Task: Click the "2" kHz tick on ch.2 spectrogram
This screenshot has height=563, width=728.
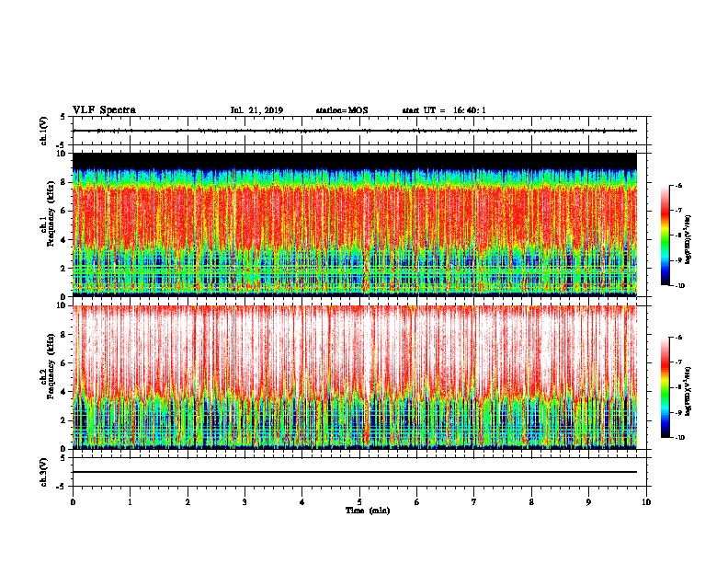Action: click(63, 420)
